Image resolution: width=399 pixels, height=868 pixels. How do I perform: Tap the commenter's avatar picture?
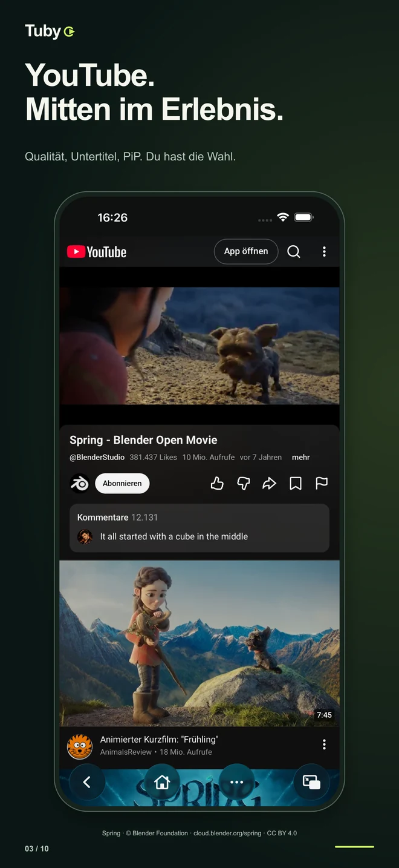click(85, 537)
